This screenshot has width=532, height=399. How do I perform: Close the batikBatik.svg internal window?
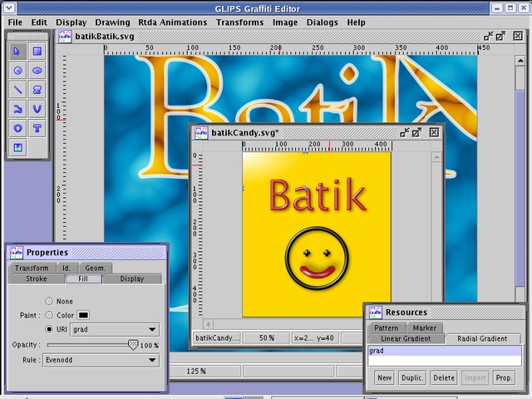518,36
